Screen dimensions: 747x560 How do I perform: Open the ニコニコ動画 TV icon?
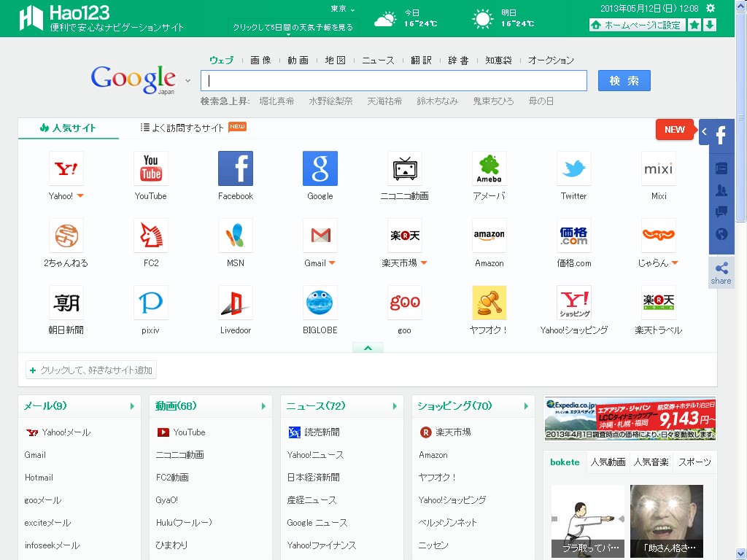click(x=404, y=168)
